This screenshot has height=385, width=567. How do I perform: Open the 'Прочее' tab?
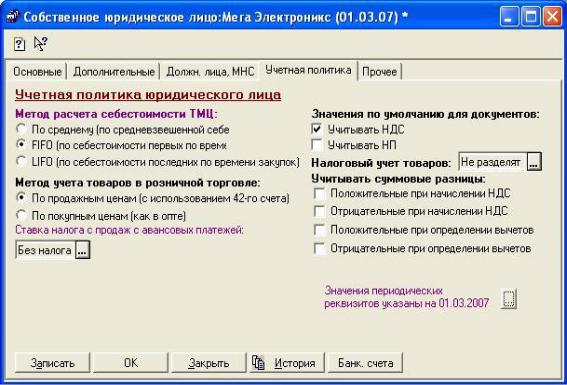tap(379, 72)
